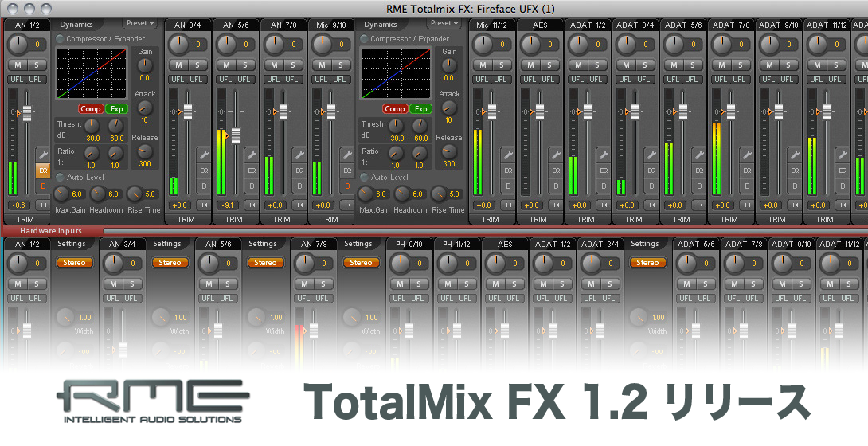The width and height of the screenshot is (868, 446).
Task: Open the EQ panel on upper AN 3/4 strip
Action: [204, 170]
